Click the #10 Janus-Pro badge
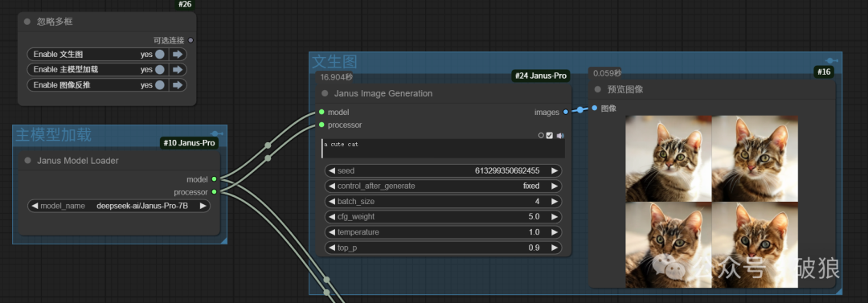 [x=190, y=143]
